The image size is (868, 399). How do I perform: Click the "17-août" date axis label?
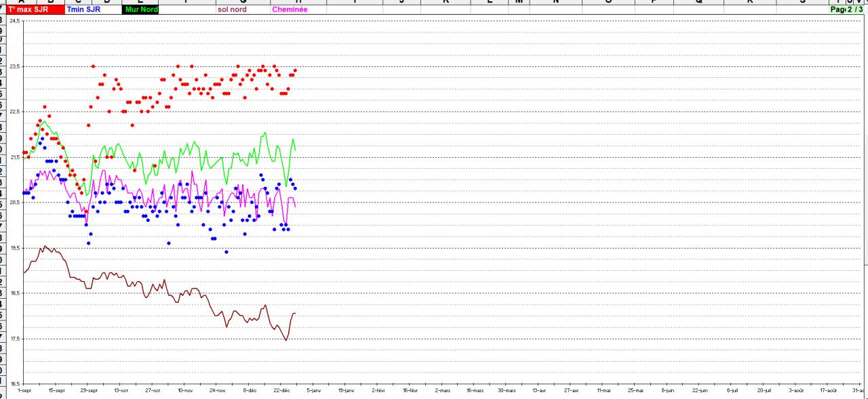tap(829, 391)
